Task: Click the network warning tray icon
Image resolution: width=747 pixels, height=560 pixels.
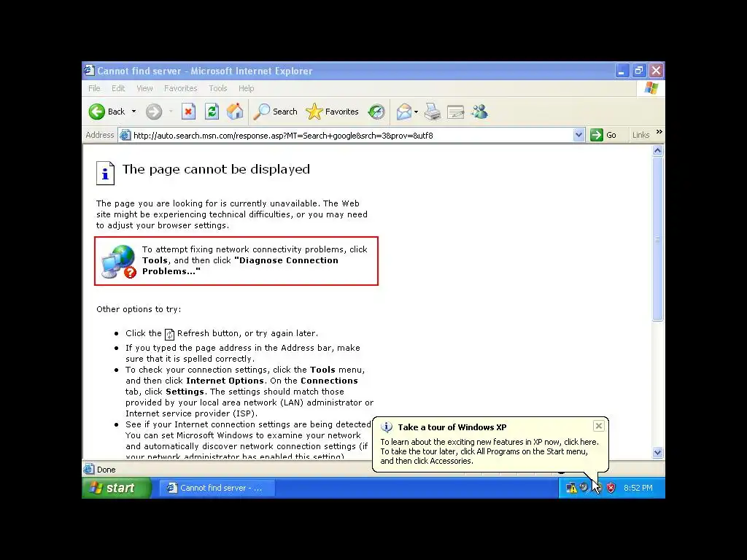Action: pyautogui.click(x=570, y=488)
